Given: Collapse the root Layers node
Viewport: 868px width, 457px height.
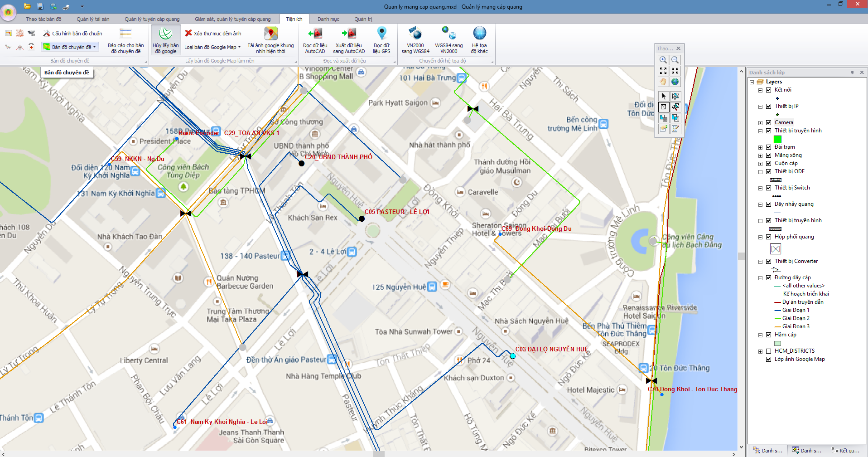Looking at the screenshot, I should [x=752, y=82].
